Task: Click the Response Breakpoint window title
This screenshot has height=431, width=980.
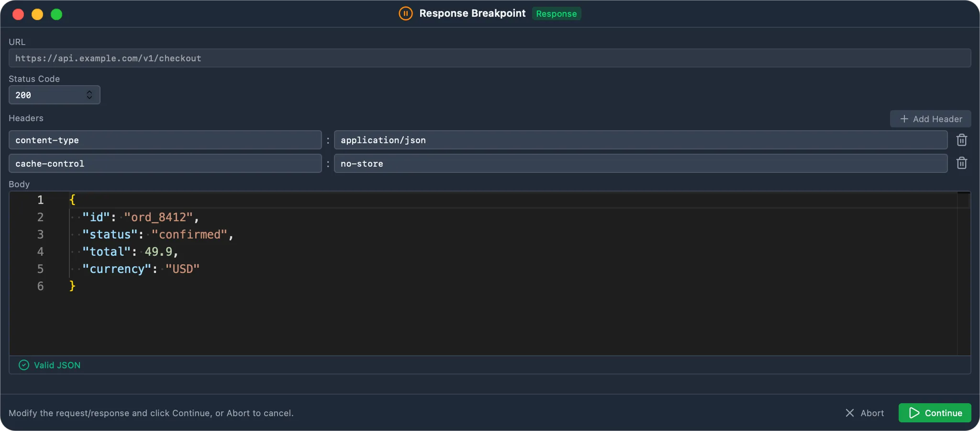Action: [472, 13]
